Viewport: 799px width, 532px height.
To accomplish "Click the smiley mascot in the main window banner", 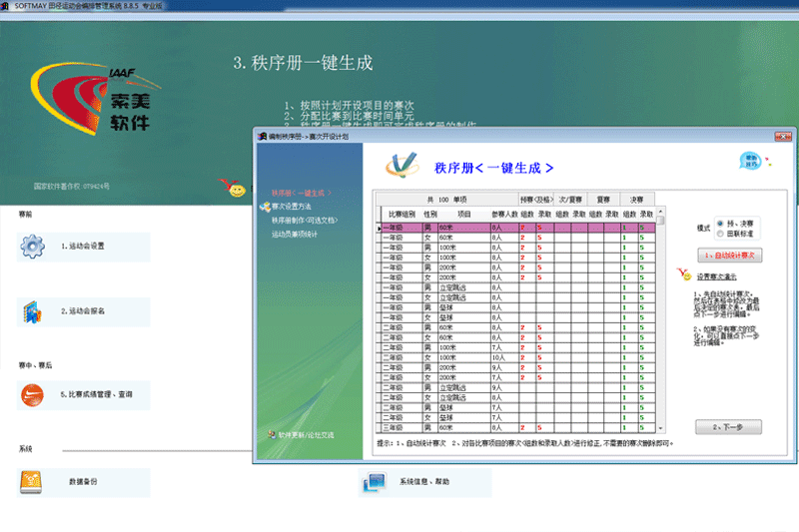I will pyautogui.click(x=233, y=188).
